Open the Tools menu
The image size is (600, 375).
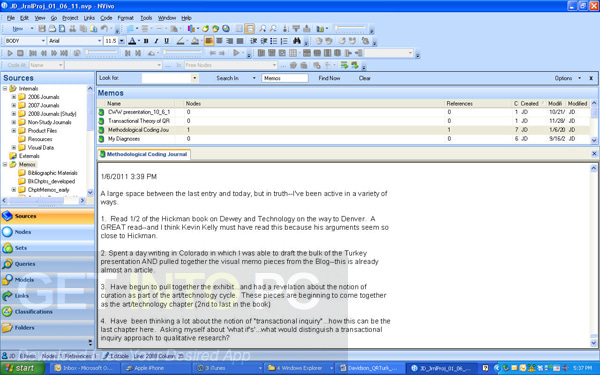click(x=146, y=18)
